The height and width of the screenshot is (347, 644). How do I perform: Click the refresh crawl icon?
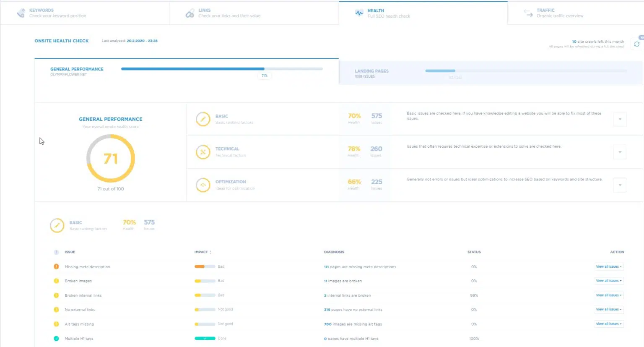[636, 44]
